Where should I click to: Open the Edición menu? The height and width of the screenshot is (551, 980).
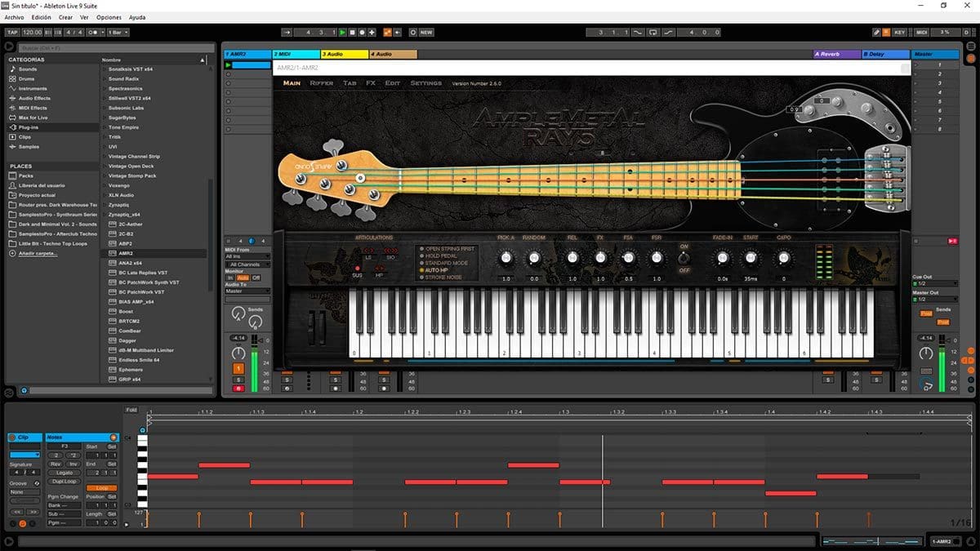41,17
